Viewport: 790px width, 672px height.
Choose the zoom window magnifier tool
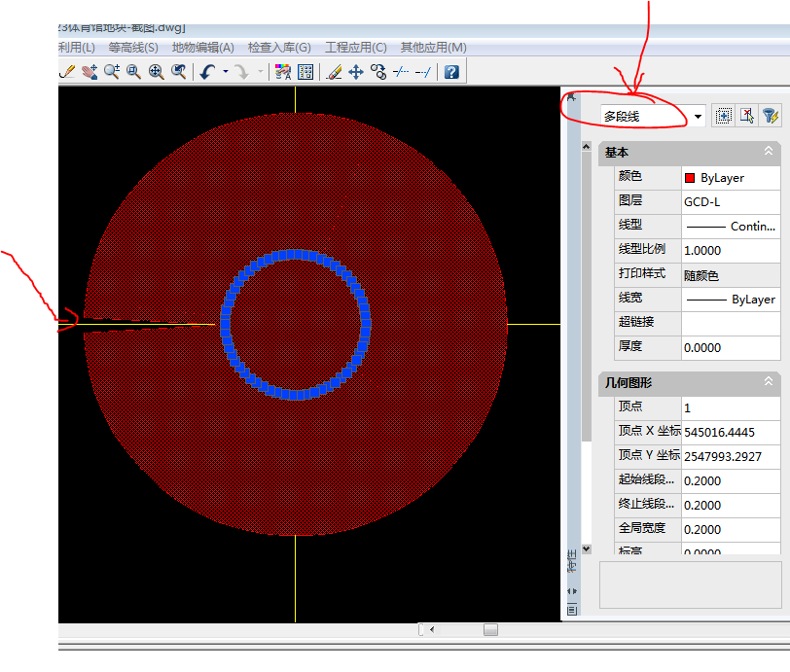click(133, 72)
